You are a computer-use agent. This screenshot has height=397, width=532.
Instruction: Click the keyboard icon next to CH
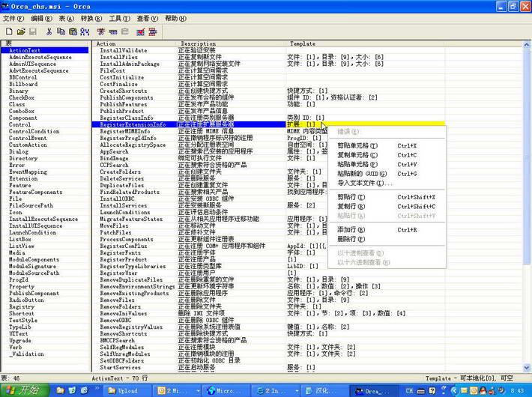420,390
